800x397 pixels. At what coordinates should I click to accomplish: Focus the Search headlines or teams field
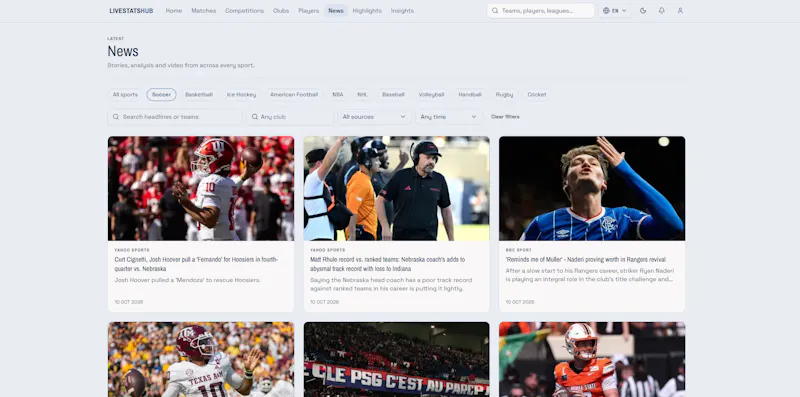[x=175, y=117]
